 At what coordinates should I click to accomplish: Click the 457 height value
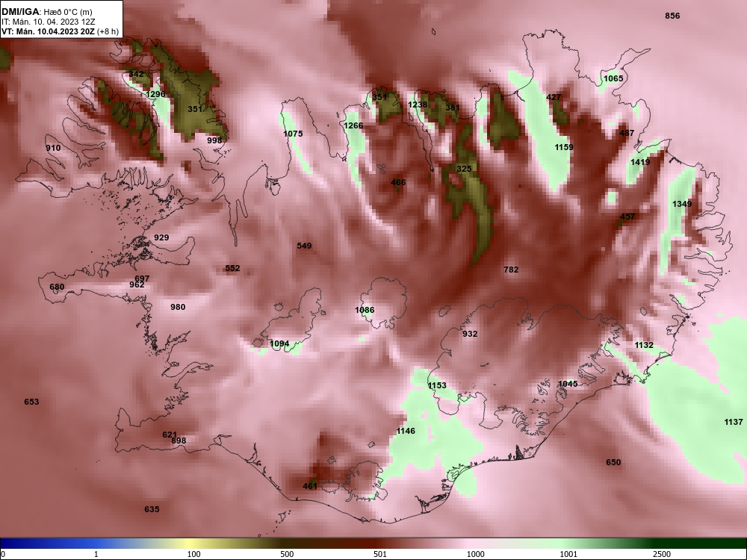[627, 217]
